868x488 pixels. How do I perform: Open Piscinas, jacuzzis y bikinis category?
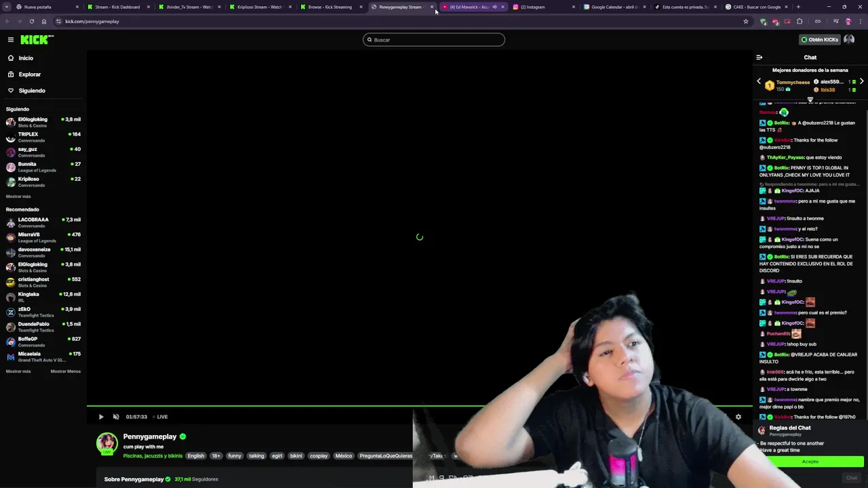[x=153, y=456]
